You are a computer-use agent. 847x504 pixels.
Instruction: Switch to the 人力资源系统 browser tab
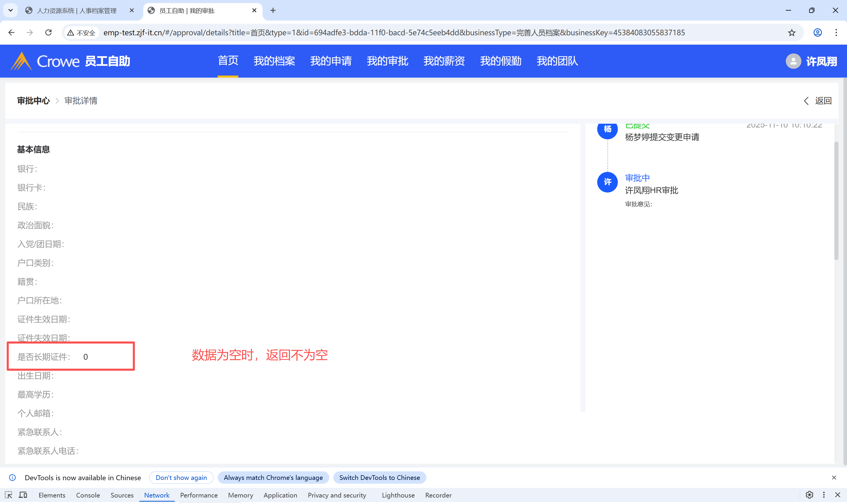(76, 11)
